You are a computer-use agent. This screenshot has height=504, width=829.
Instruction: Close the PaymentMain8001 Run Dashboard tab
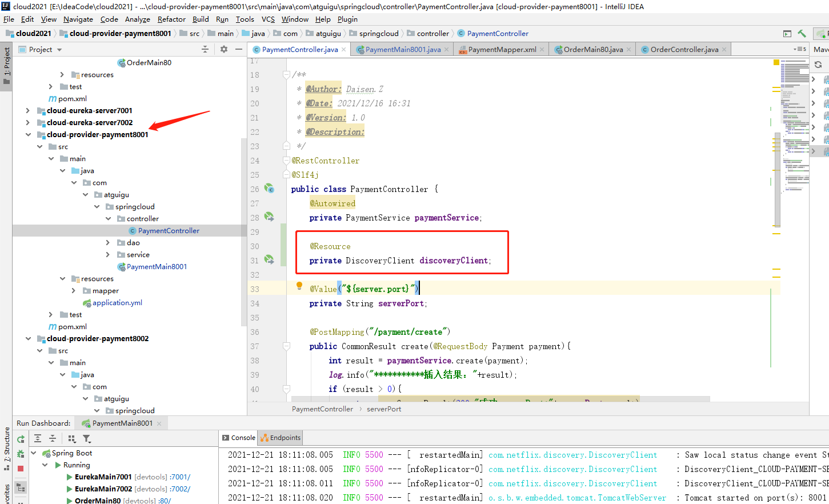coord(159,423)
